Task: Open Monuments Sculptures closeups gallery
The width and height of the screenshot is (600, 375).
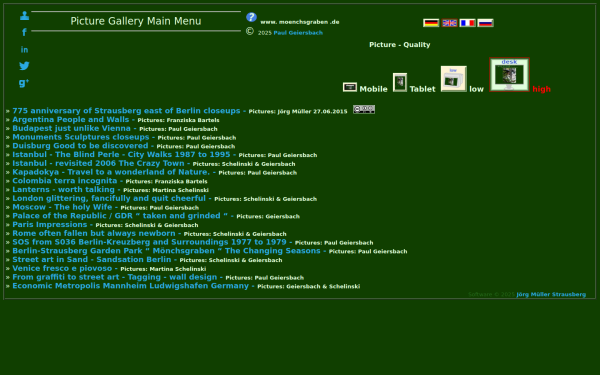Action: [x=81, y=137]
